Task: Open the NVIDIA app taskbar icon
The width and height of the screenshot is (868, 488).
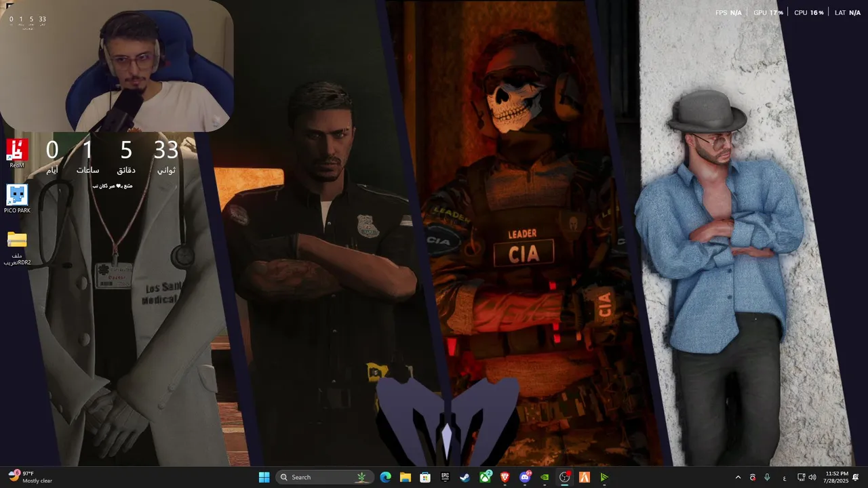Action: 545,477
